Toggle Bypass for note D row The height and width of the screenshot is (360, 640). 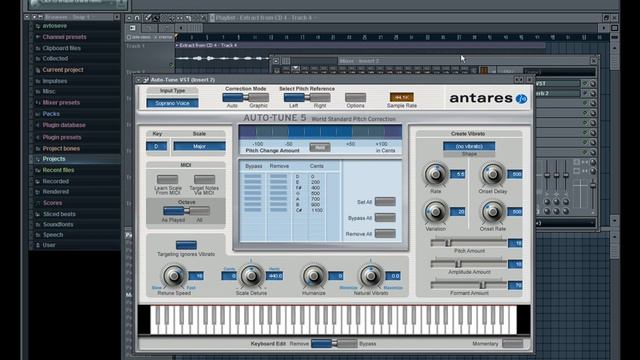[x=253, y=177]
